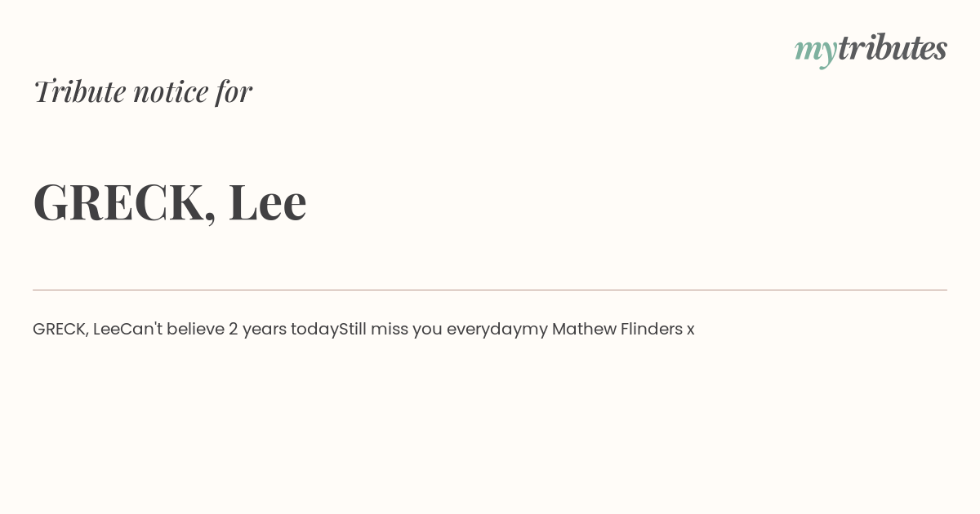
Task: Click the name "Mathew" in the message
Action: pos(584,329)
